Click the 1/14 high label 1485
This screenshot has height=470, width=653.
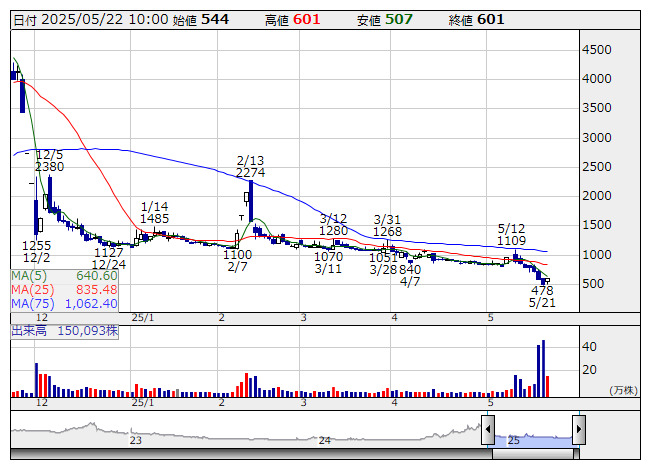tap(154, 218)
